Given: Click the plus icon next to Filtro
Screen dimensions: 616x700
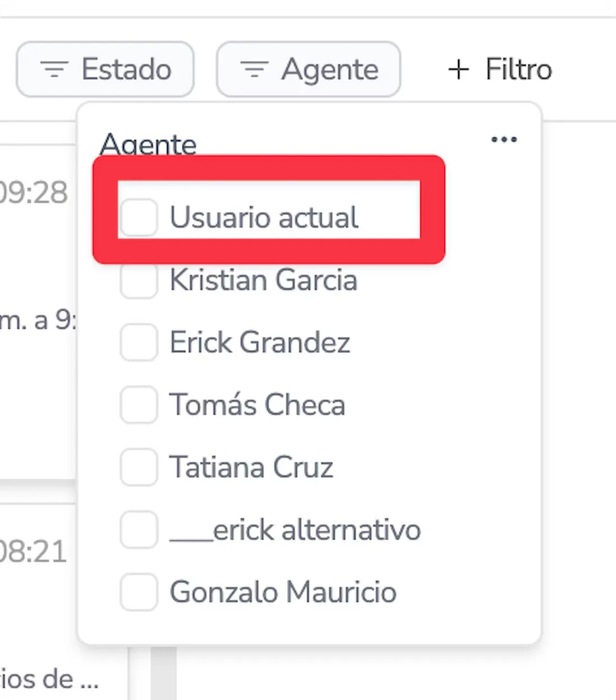Looking at the screenshot, I should (458, 69).
